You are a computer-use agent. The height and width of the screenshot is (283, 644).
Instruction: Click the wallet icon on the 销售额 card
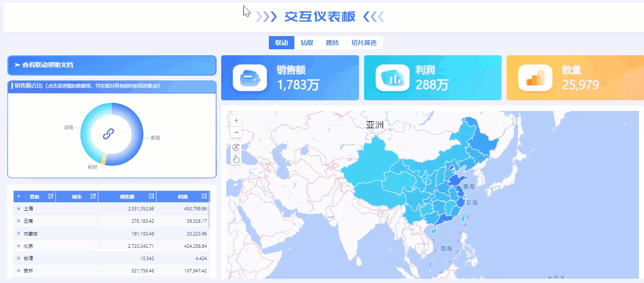tap(250, 77)
